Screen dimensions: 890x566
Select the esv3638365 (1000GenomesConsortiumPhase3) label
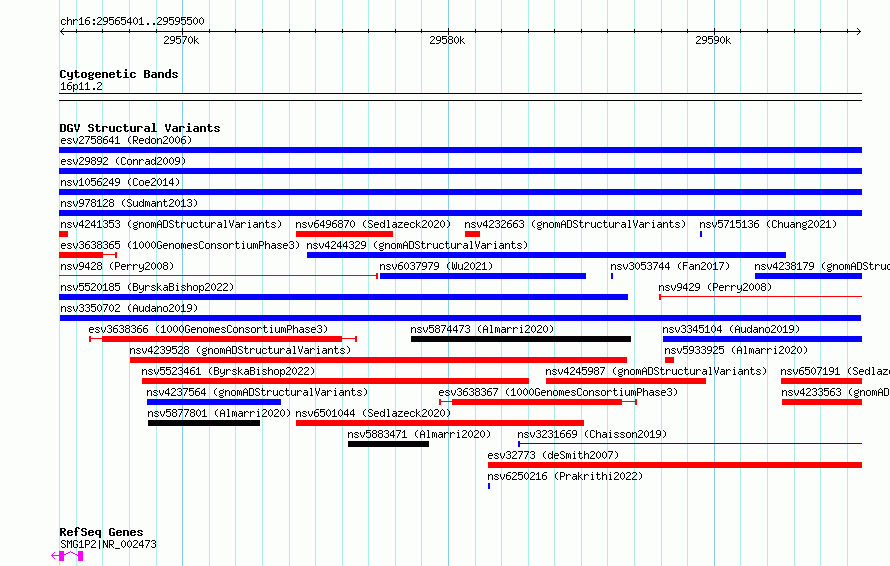tap(180, 245)
